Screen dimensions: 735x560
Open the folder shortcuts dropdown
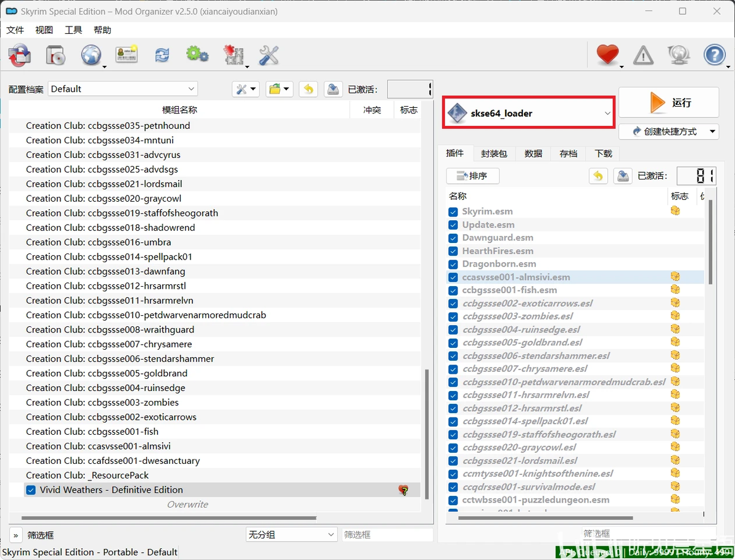[x=279, y=89]
